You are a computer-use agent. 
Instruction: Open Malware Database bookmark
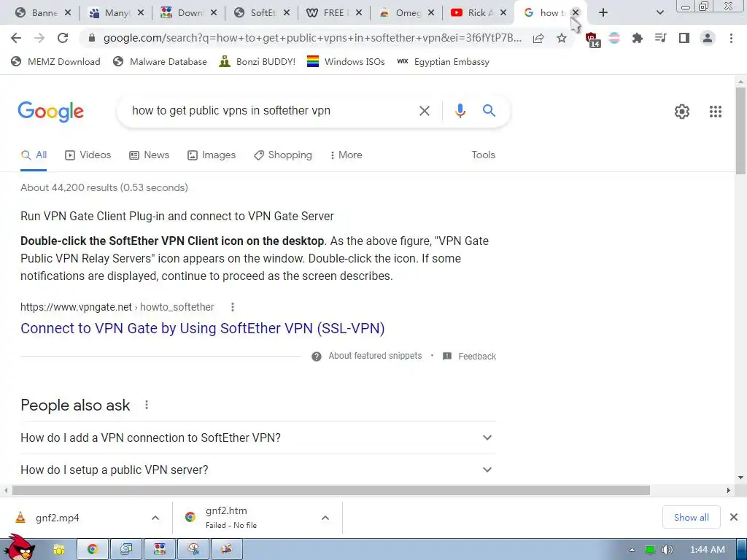coord(160,62)
